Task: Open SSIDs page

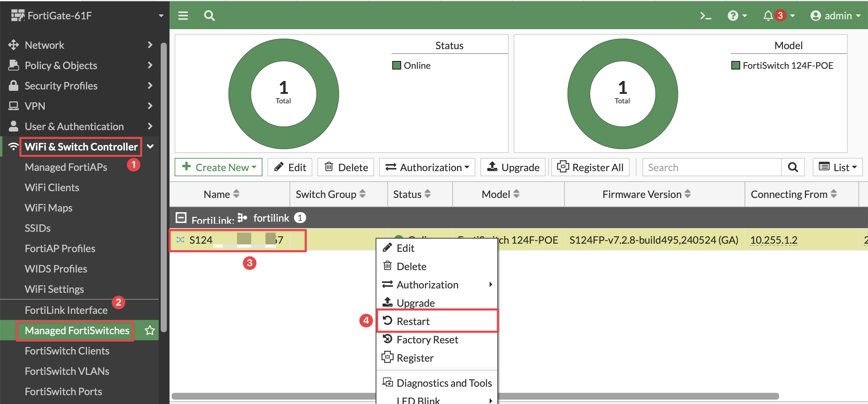Action: [x=38, y=228]
